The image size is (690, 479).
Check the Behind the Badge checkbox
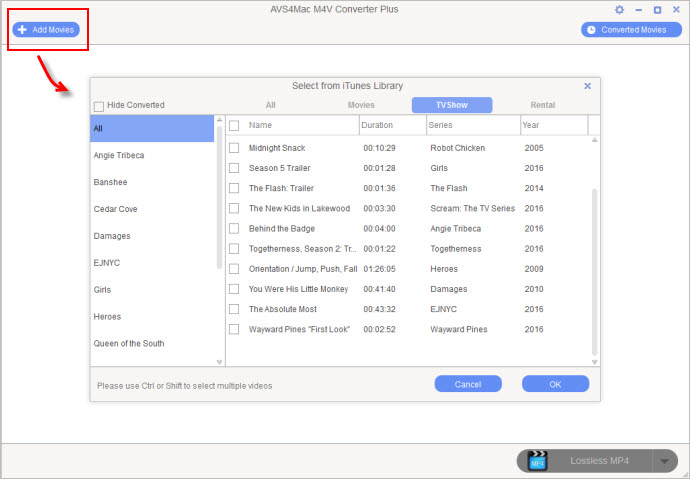point(234,229)
